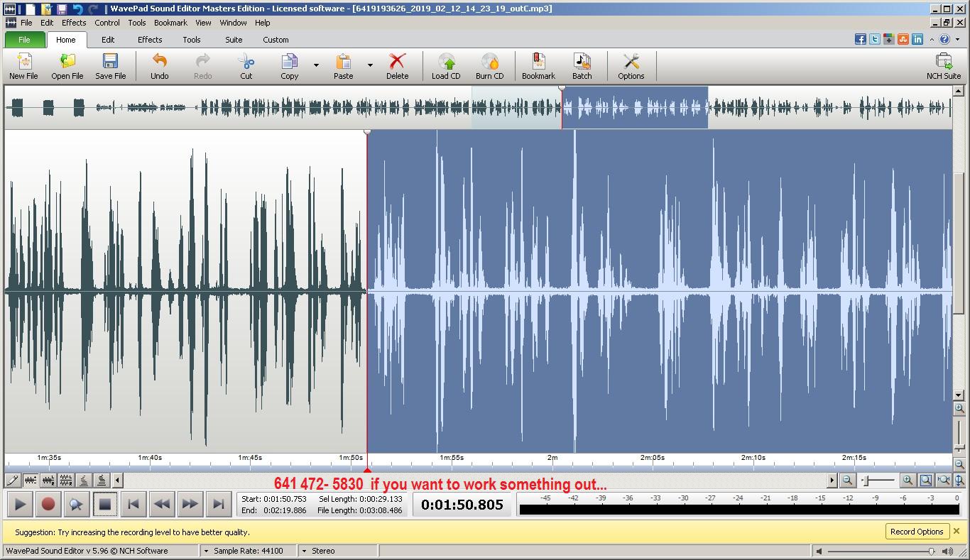Click the Fast Forward playback button
Image resolution: width=970 pixels, height=560 pixels.
tap(190, 505)
